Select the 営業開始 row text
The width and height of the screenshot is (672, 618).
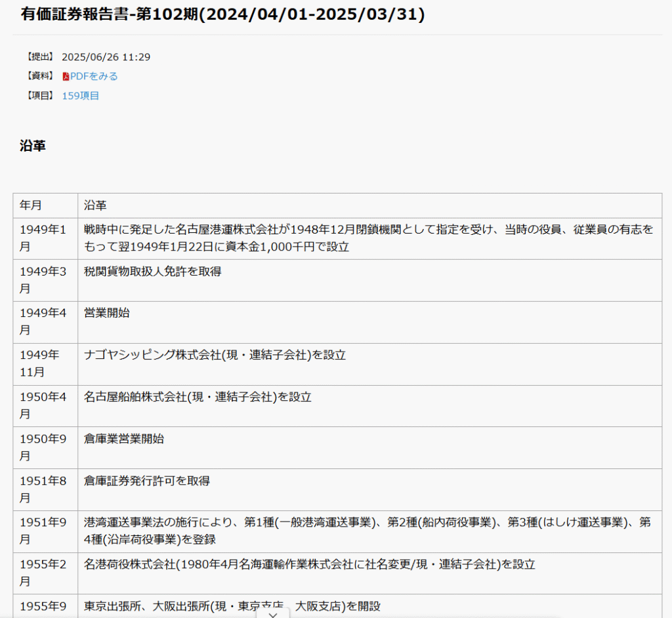click(x=107, y=313)
